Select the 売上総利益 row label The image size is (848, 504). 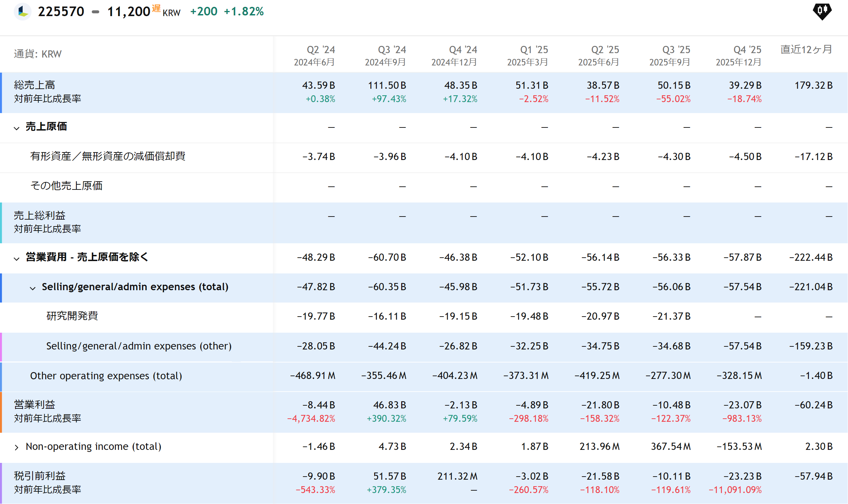39,216
